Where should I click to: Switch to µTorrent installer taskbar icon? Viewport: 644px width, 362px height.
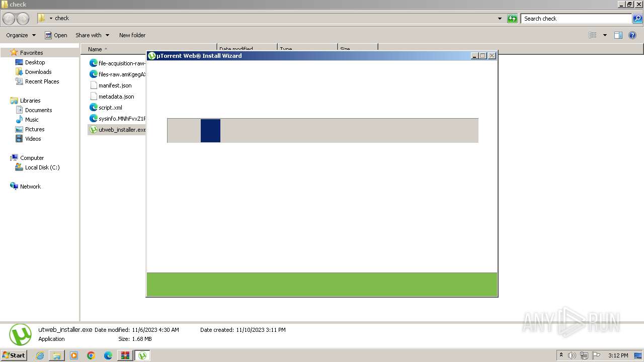click(x=142, y=355)
